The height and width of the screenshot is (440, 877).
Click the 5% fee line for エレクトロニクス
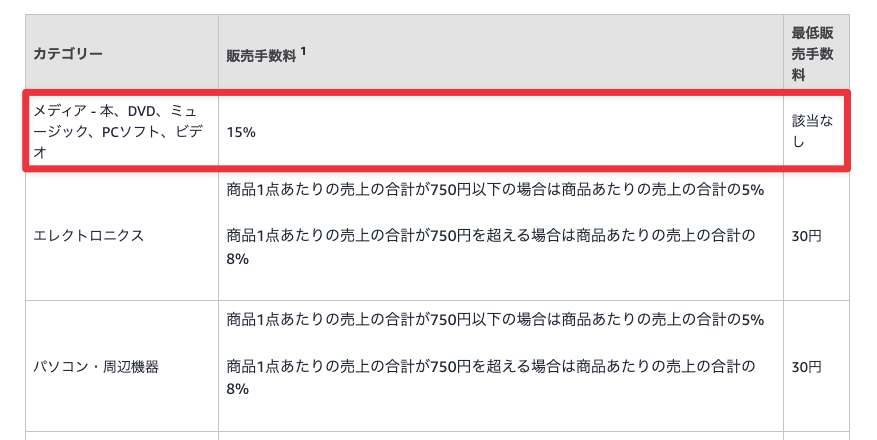(x=495, y=190)
